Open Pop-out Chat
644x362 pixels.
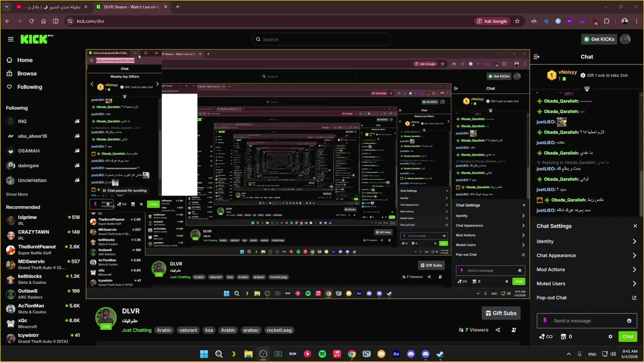(587, 298)
